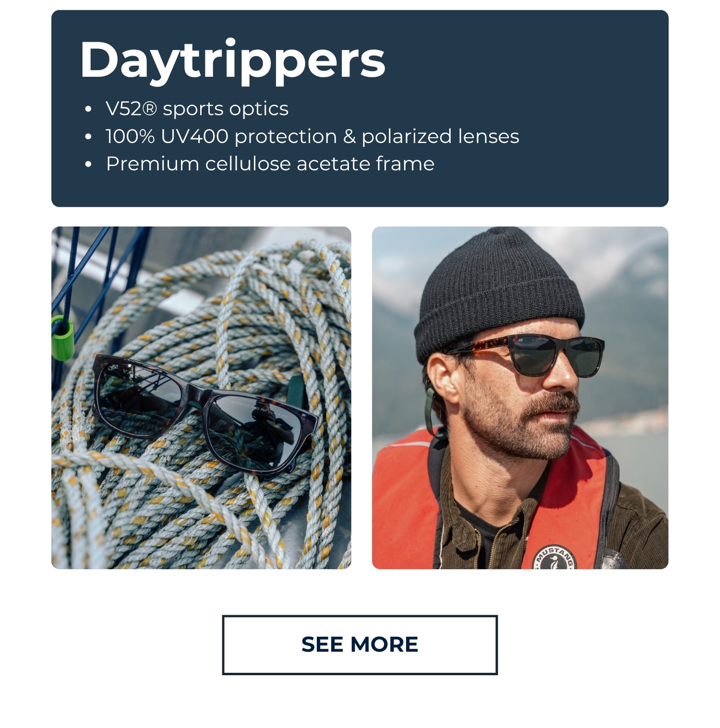Viewport: 720px width, 728px height.
Task: Click the Mustang logo badge on life vest
Action: point(554,557)
